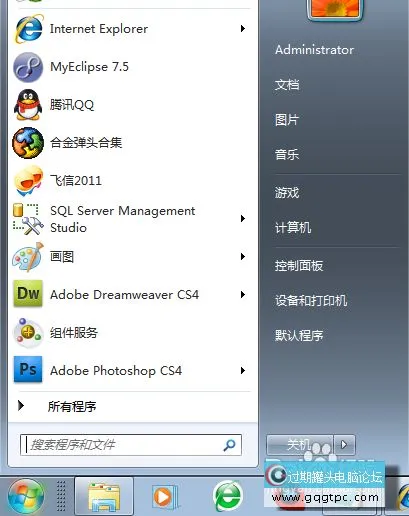Open the Tencent QQ penguin icon
Image resolution: width=409 pixels, height=516 pixels.
tap(28, 105)
